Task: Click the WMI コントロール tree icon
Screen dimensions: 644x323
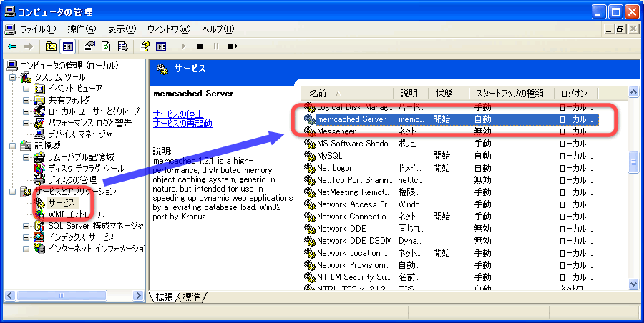Action: [40, 214]
